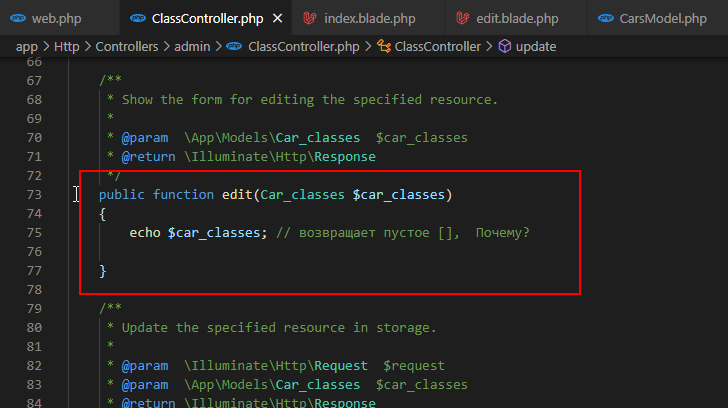
Task: Select the Http breadcrumb item
Action: [x=67, y=46]
